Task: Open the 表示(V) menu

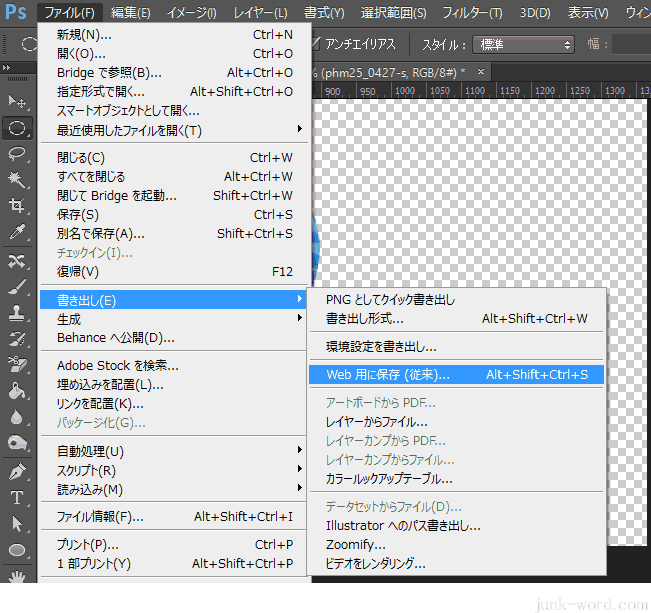Action: tap(588, 13)
